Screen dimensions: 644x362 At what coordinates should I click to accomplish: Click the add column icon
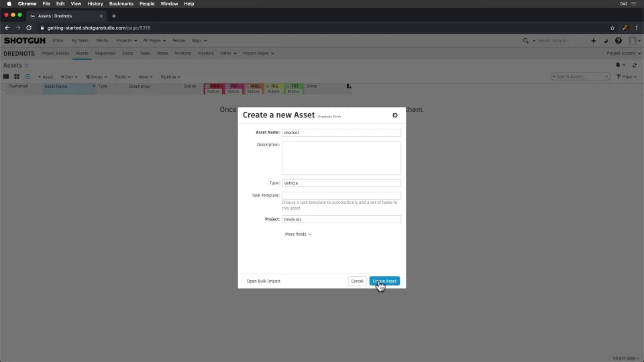349,86
